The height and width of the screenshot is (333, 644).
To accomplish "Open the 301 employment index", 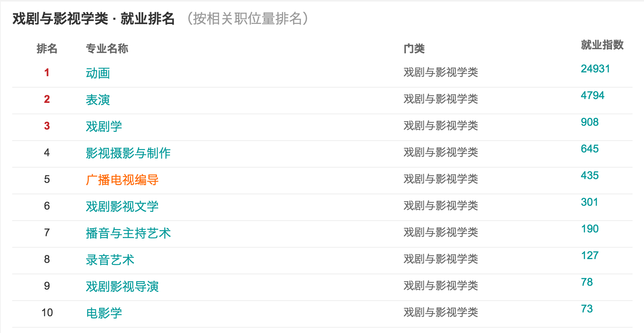I will coord(589,202).
